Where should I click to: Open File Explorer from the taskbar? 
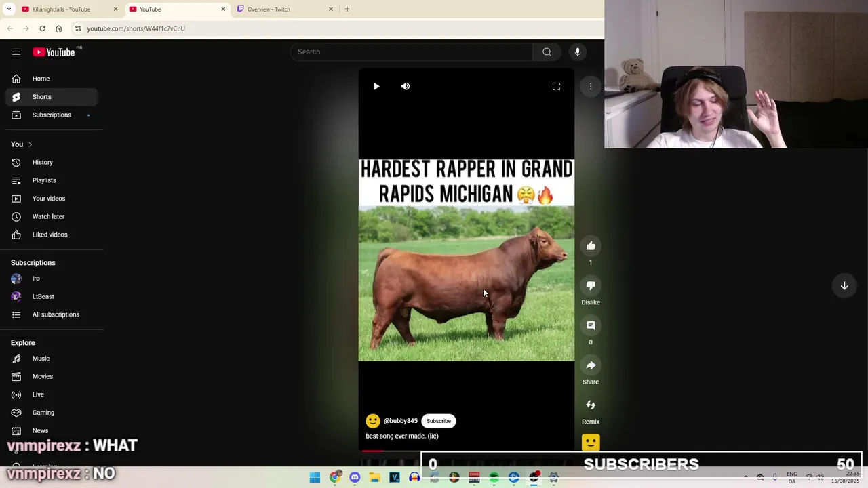(374, 478)
